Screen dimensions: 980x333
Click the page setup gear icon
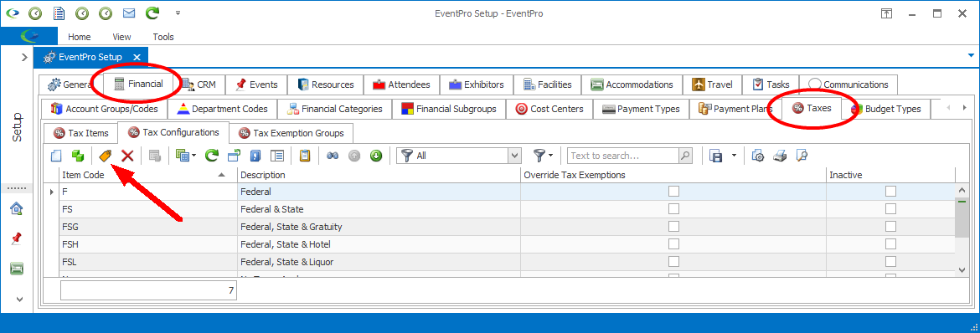(x=757, y=156)
